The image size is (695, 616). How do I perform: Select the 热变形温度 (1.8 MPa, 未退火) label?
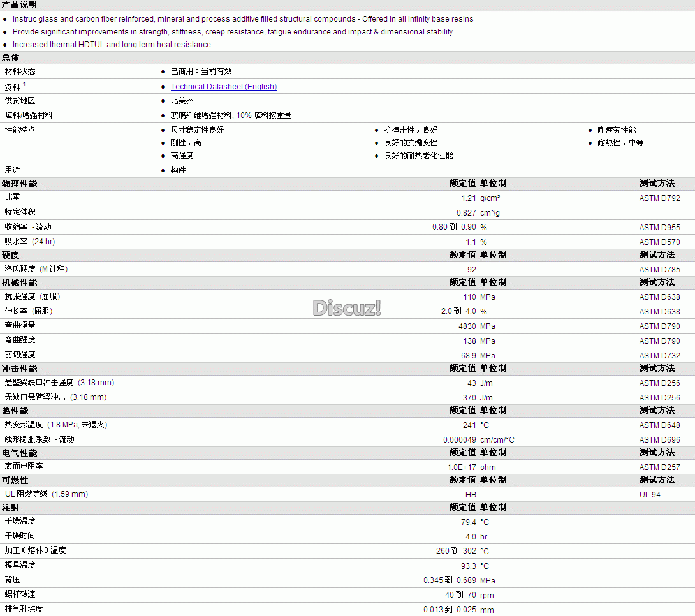pyautogui.click(x=56, y=425)
